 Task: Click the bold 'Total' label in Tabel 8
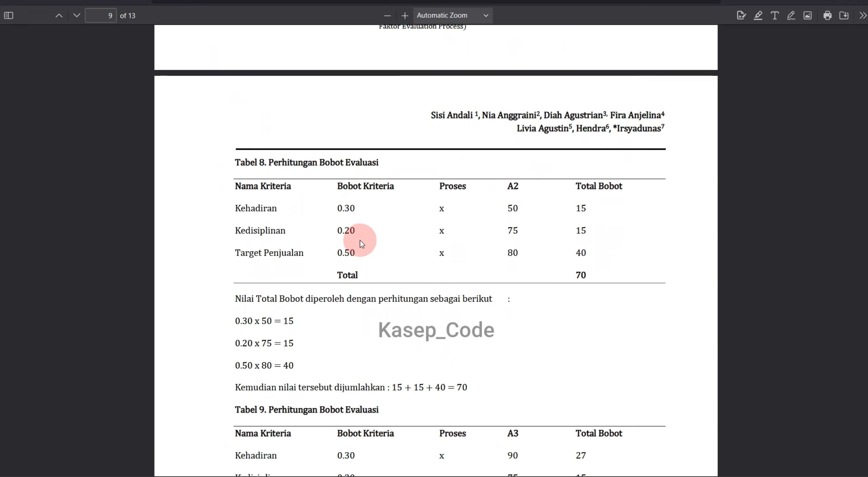click(347, 275)
